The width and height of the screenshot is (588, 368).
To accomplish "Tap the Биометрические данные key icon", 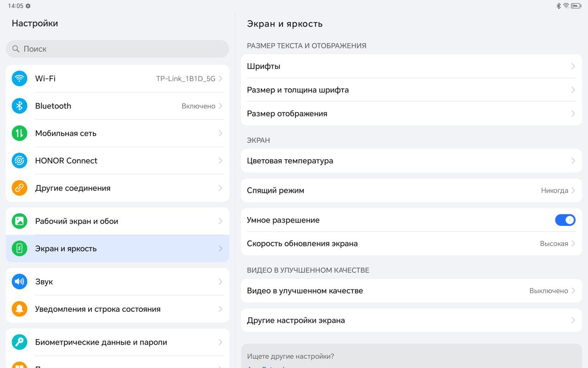I will click(x=19, y=342).
